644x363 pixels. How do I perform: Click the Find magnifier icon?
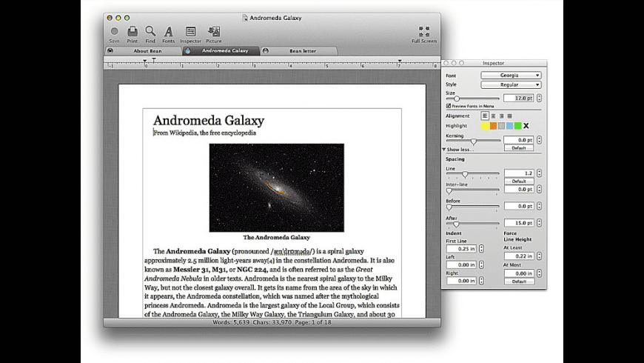(150, 31)
